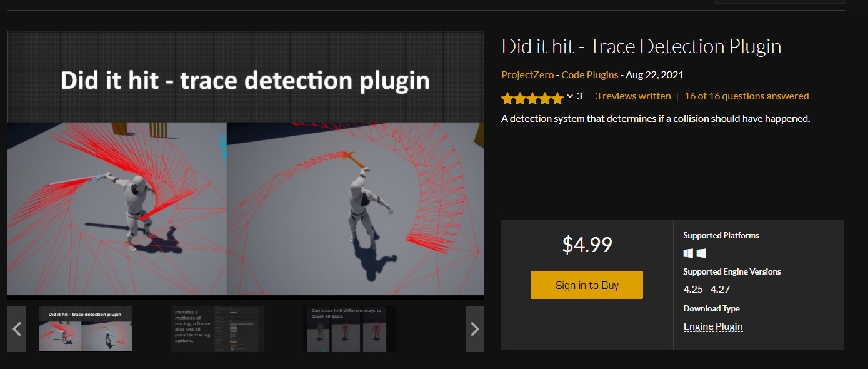Open the 3 reviews written link

click(x=632, y=96)
